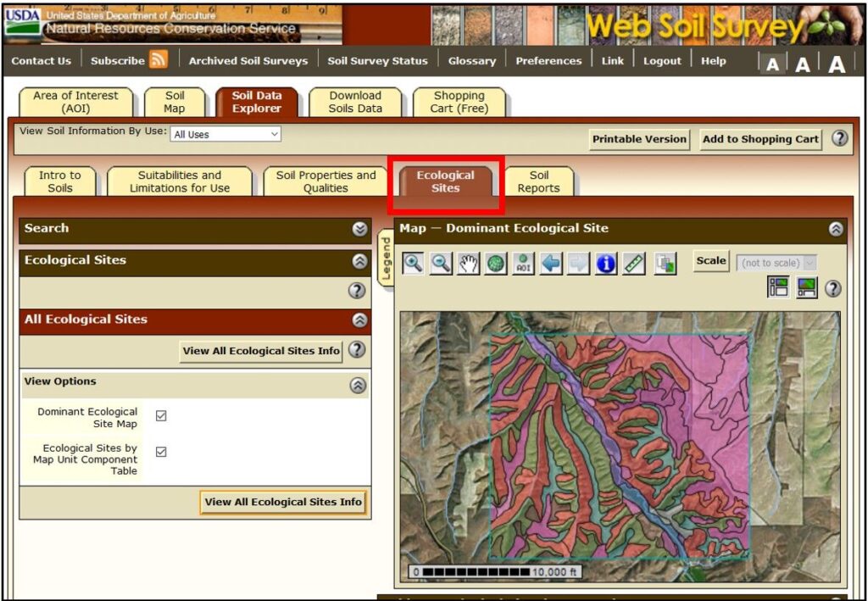868x601 pixels.
Task: Open the vertical Legend tab
Action: (386, 259)
